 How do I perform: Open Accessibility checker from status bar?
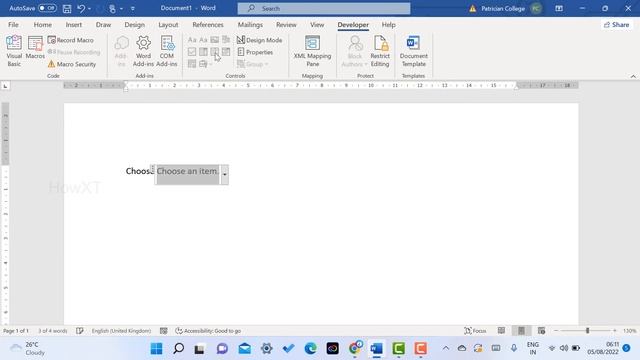pos(208,331)
